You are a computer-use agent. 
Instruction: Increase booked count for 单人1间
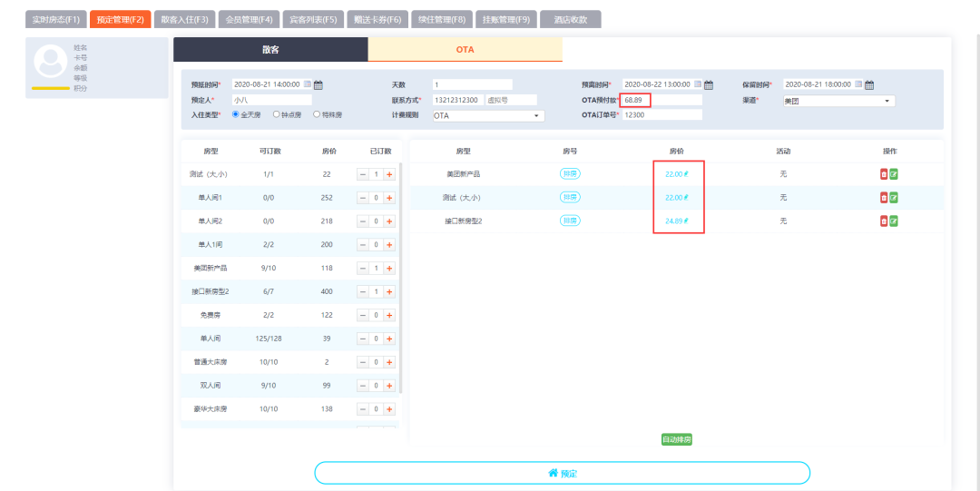pos(389,244)
